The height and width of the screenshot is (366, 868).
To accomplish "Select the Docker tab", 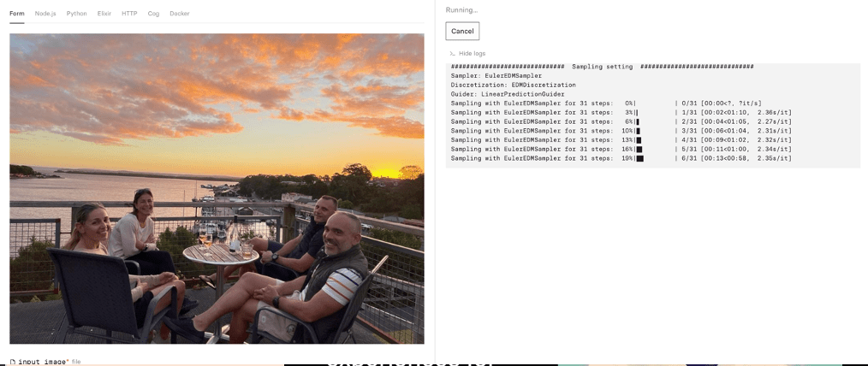I will coord(180,14).
